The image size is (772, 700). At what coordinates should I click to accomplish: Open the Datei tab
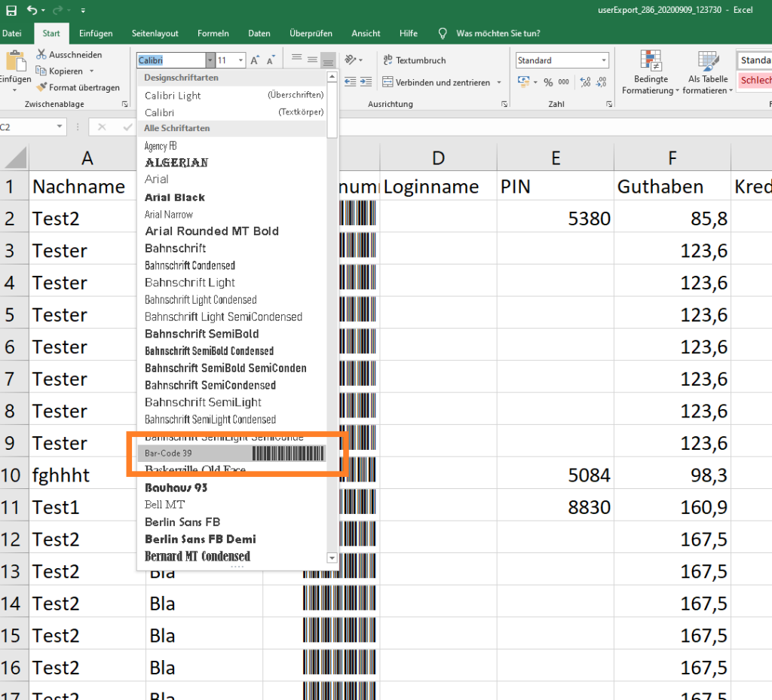tap(11, 33)
